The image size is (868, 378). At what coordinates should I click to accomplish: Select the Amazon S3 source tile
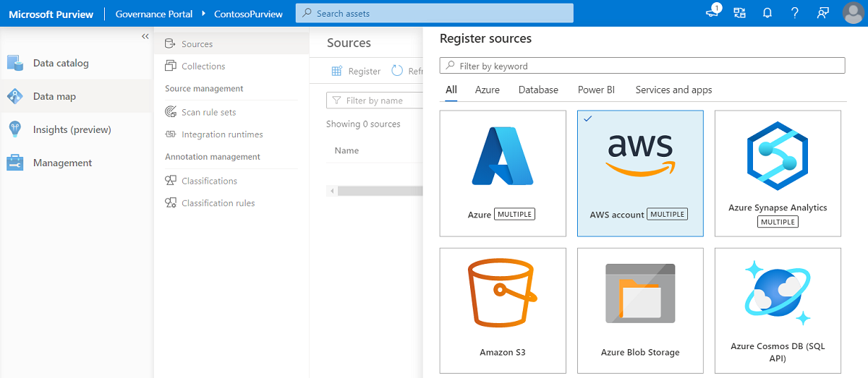pos(503,310)
